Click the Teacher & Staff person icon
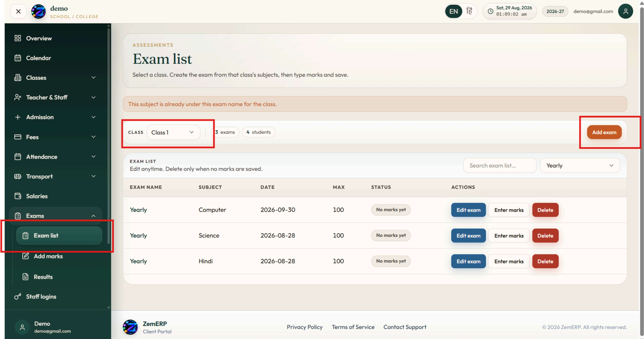644x339 pixels. (18, 97)
